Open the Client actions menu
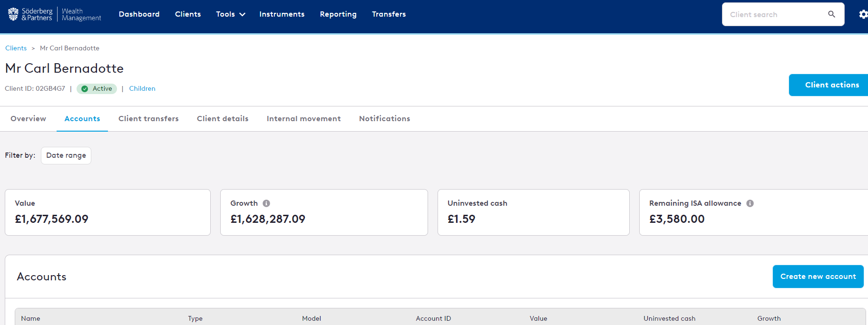The width and height of the screenshot is (868, 325). pos(829,85)
